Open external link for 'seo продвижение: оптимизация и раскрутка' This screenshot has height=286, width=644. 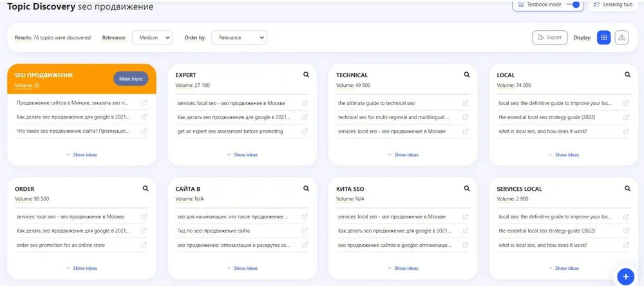coord(305,245)
